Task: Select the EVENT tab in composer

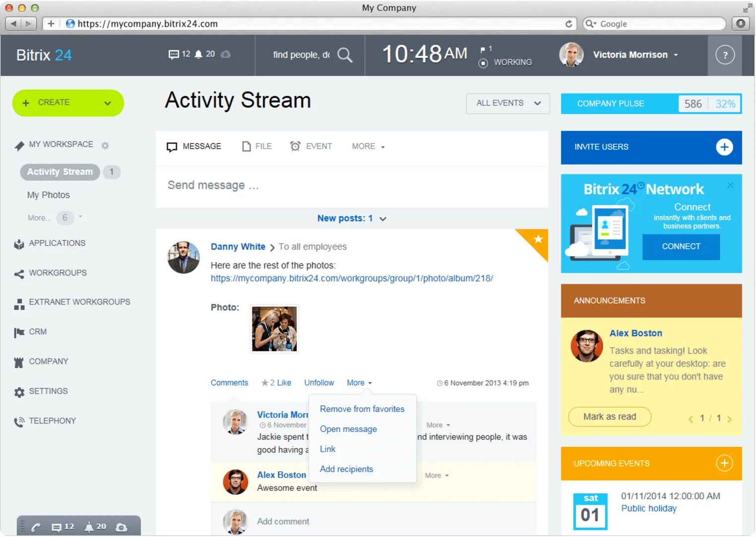Action: click(311, 147)
